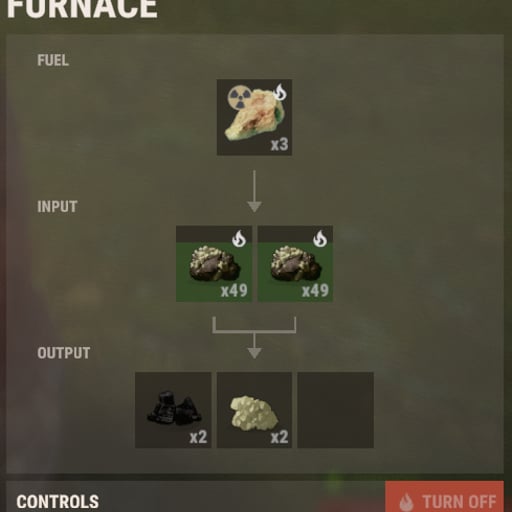Select the radioactive fuel item stack
The image size is (512, 512).
[254, 117]
